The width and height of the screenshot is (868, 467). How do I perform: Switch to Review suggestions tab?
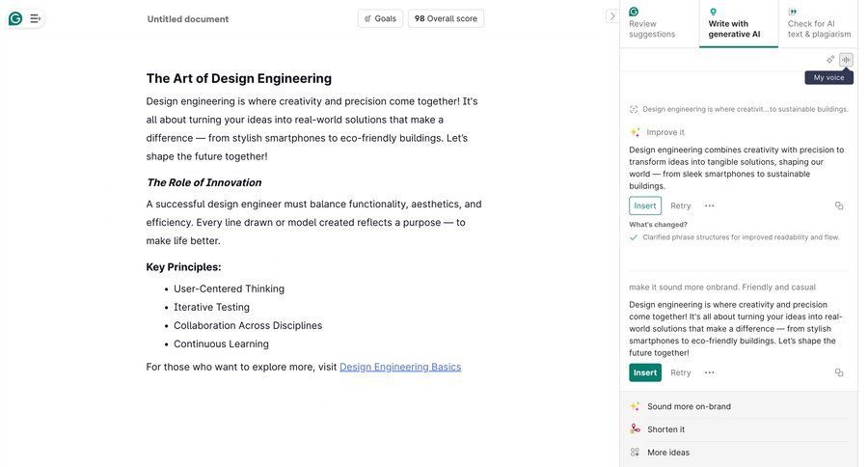tap(659, 24)
